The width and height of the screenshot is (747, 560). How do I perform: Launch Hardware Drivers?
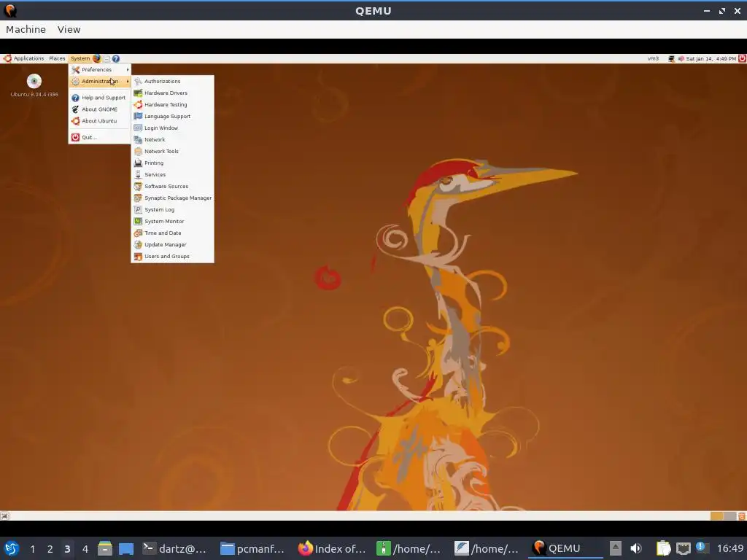pyautogui.click(x=172, y=93)
